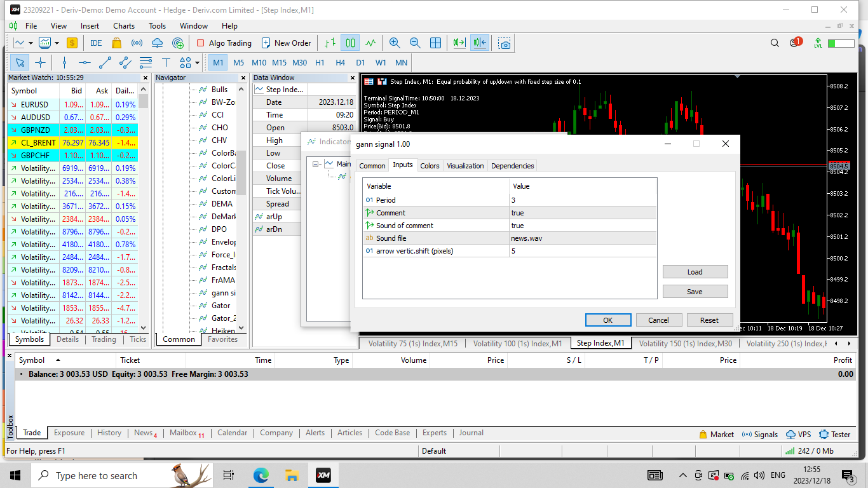Open template chart dropdown arrow

tap(57, 43)
